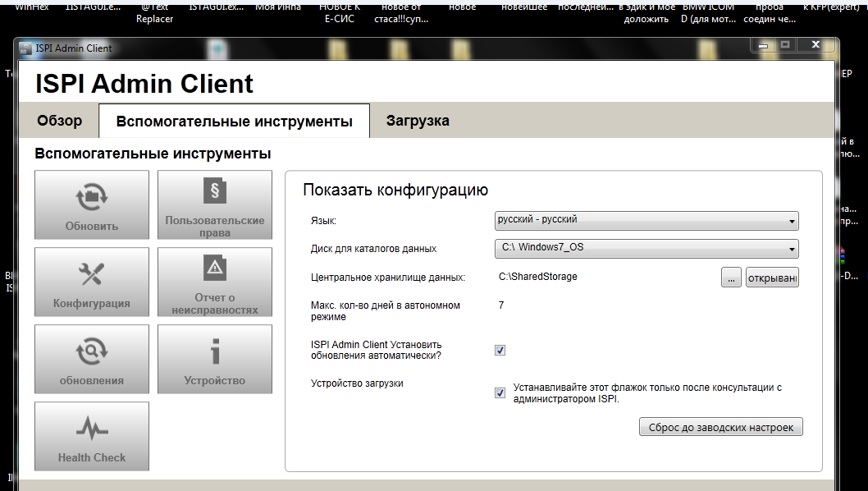Click Сброс до заводских настроек button
The width and height of the screenshot is (868, 491).
[721, 427]
